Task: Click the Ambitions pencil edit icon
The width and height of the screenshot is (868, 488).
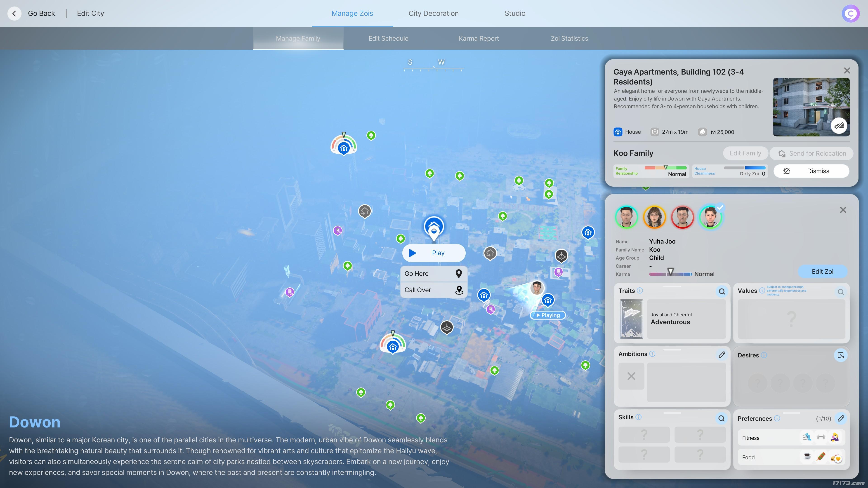Action: (x=722, y=354)
